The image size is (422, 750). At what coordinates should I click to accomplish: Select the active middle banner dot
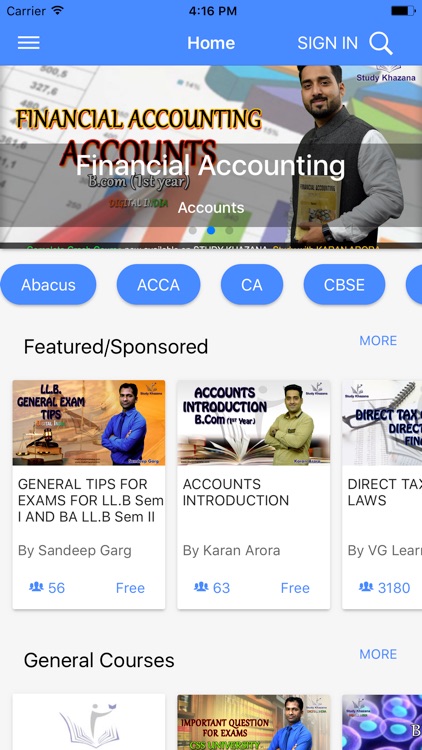click(x=211, y=230)
